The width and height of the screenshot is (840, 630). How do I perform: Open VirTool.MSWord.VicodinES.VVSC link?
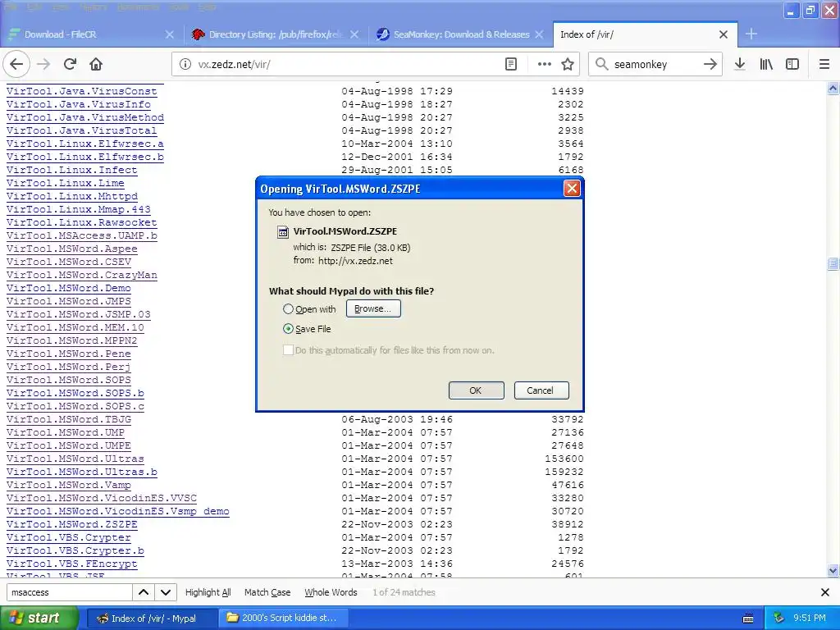click(x=101, y=498)
